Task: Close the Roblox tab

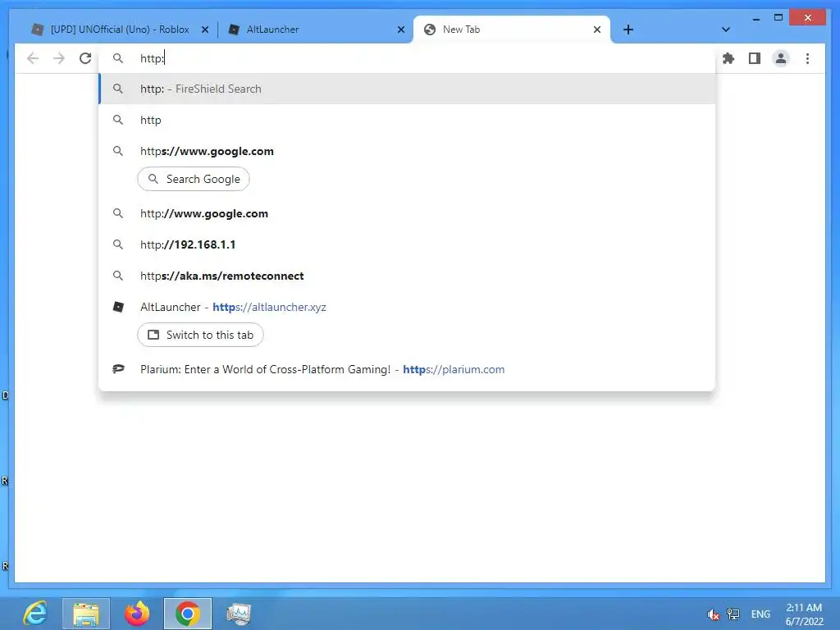Action: (204, 30)
